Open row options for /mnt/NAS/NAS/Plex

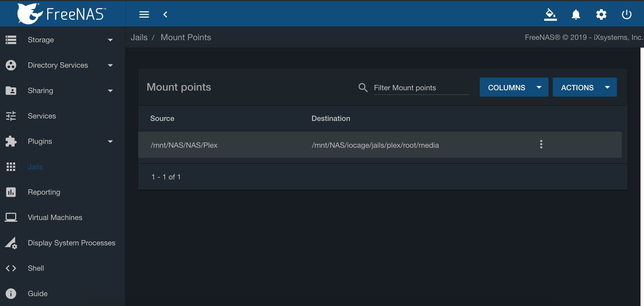(x=541, y=144)
